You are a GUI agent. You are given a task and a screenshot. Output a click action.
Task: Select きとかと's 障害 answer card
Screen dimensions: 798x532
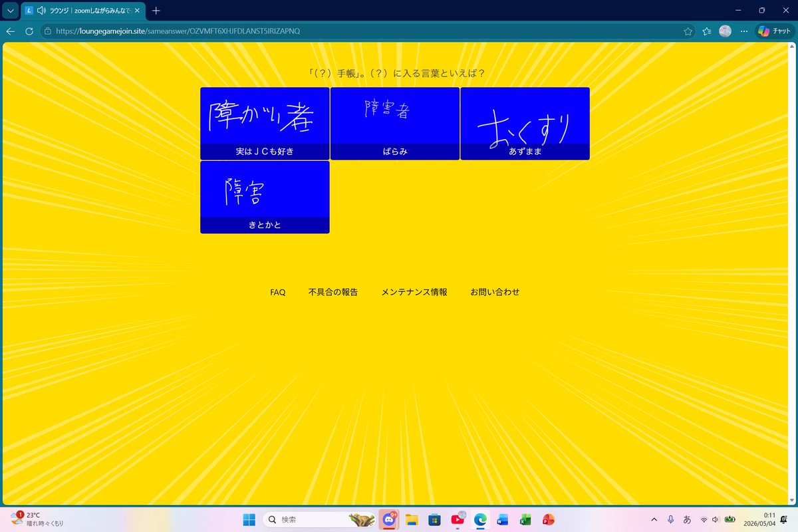click(x=265, y=197)
